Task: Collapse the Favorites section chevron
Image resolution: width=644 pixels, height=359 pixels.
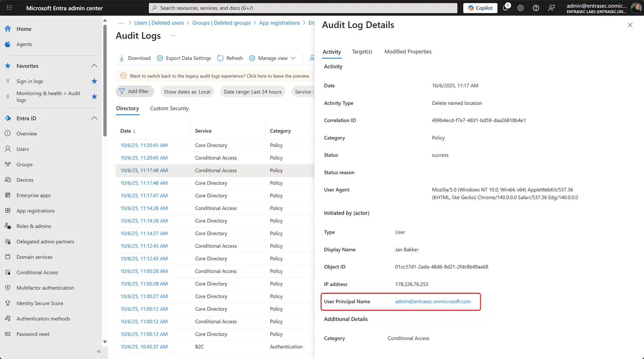Action: coord(94,66)
